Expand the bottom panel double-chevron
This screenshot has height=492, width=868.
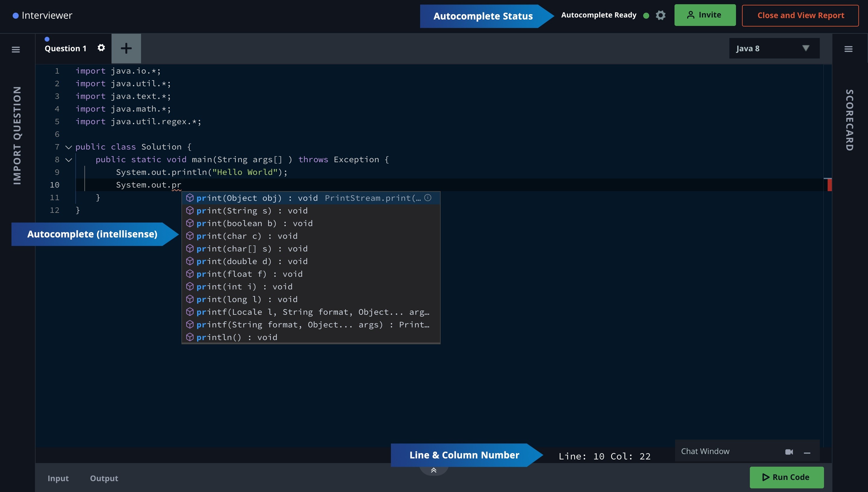434,470
